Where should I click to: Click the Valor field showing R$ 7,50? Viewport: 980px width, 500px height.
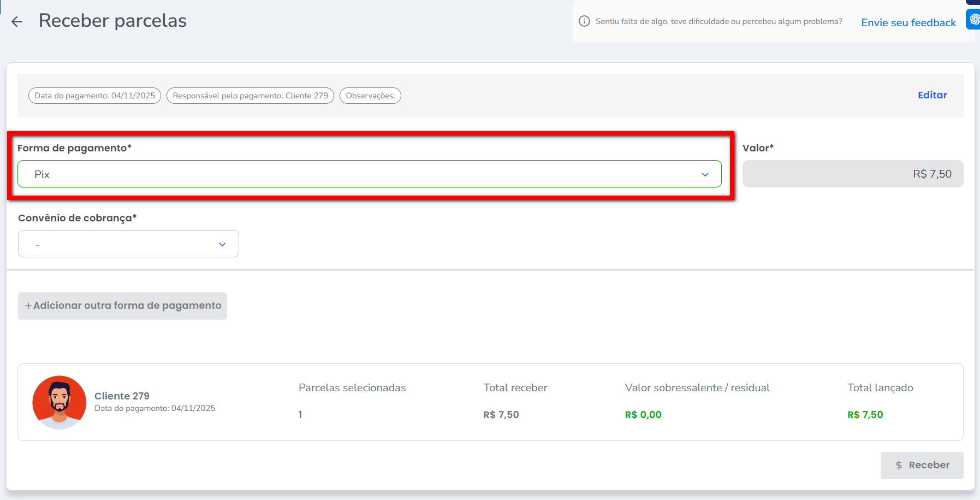pos(852,174)
